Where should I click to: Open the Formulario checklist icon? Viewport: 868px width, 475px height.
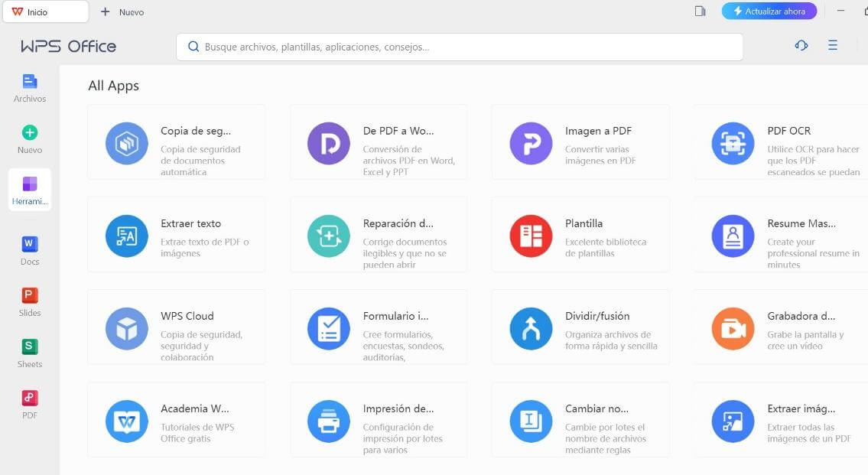[x=329, y=329]
